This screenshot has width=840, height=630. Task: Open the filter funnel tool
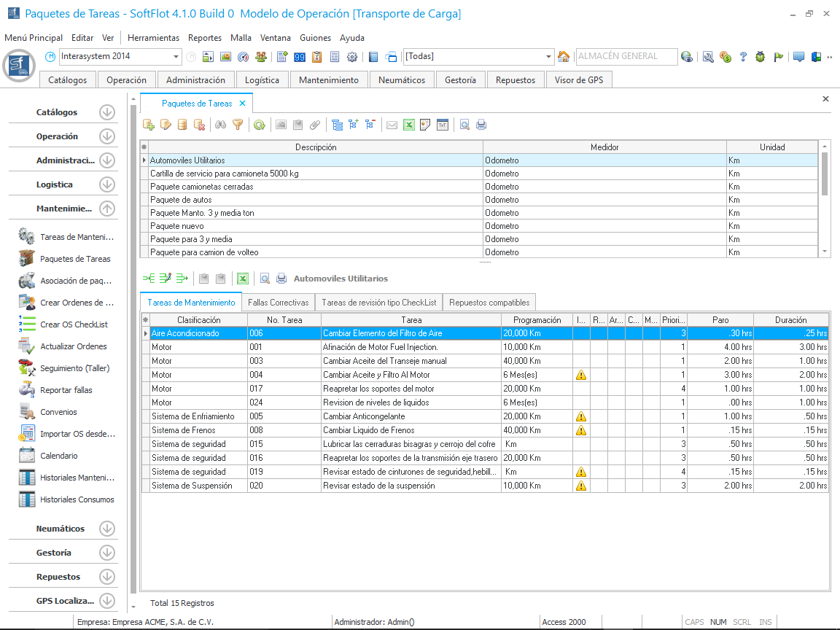(237, 125)
